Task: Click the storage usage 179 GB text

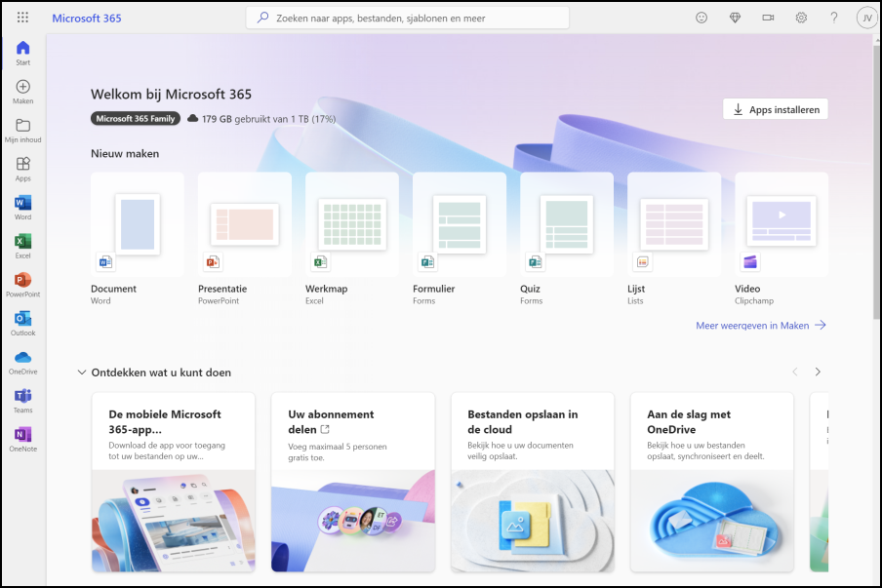Action: coord(268,119)
